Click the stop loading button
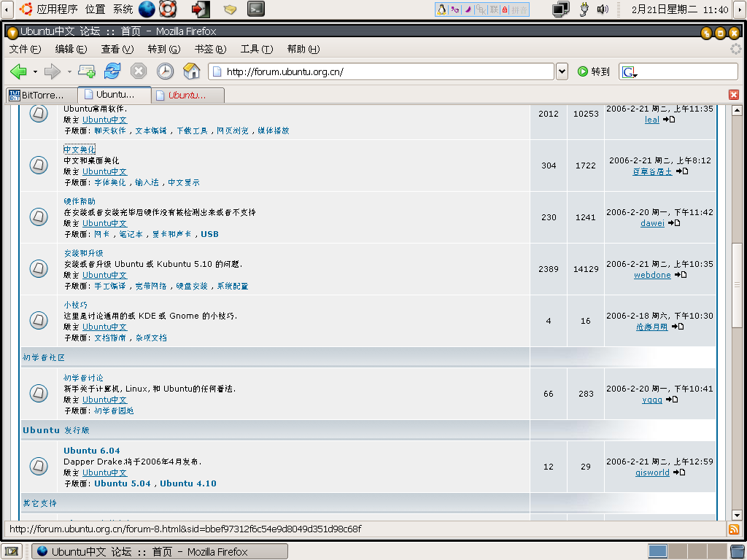Screen dimensions: 747x560 (138, 71)
